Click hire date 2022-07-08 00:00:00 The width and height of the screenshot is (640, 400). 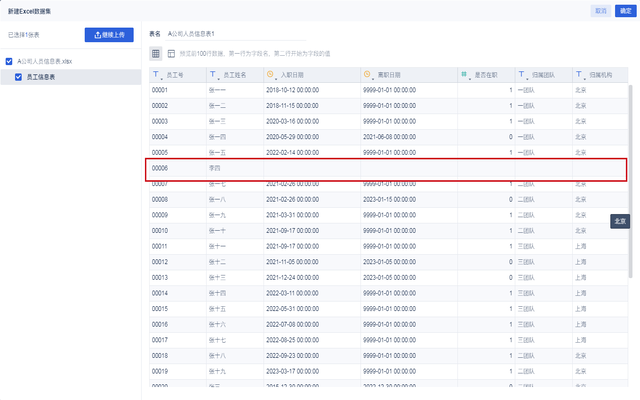pyautogui.click(x=293, y=324)
